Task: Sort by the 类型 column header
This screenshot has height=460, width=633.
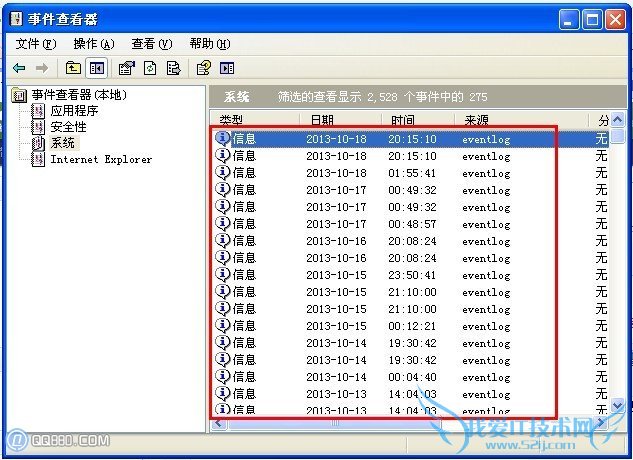Action: click(x=255, y=120)
